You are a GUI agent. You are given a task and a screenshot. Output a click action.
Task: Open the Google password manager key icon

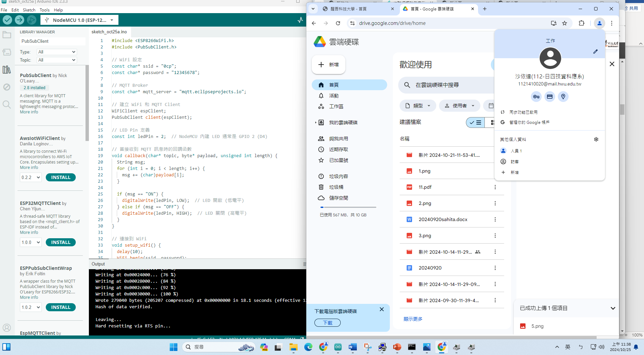[536, 97]
